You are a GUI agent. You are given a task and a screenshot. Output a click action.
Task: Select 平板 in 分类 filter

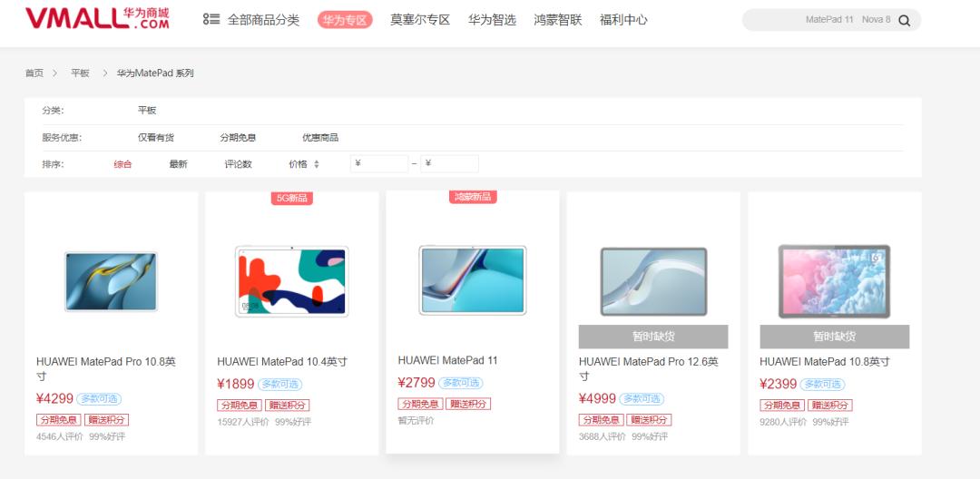(147, 111)
